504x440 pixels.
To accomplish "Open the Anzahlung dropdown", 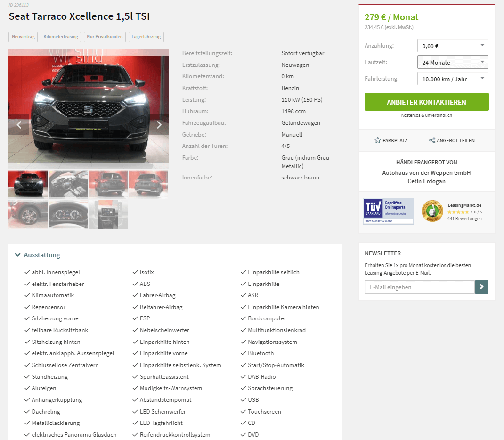I will pyautogui.click(x=453, y=46).
